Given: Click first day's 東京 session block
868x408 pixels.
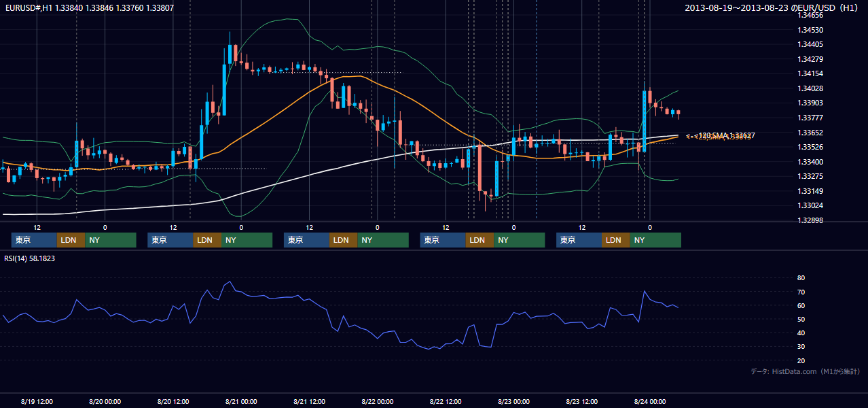Looking at the screenshot, I should tap(34, 240).
